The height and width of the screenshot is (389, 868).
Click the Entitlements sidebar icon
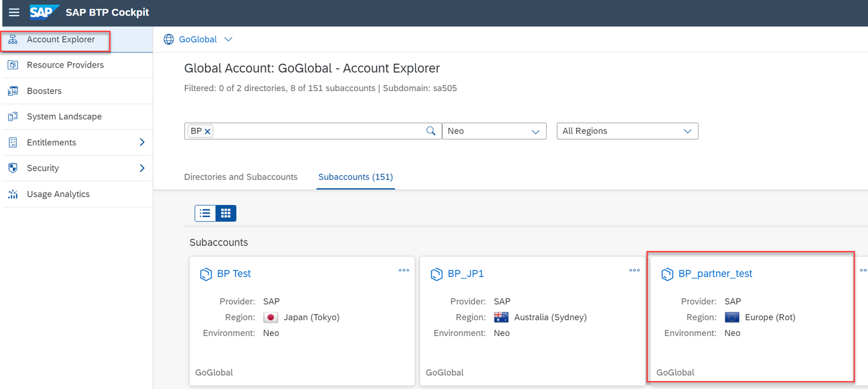point(13,142)
